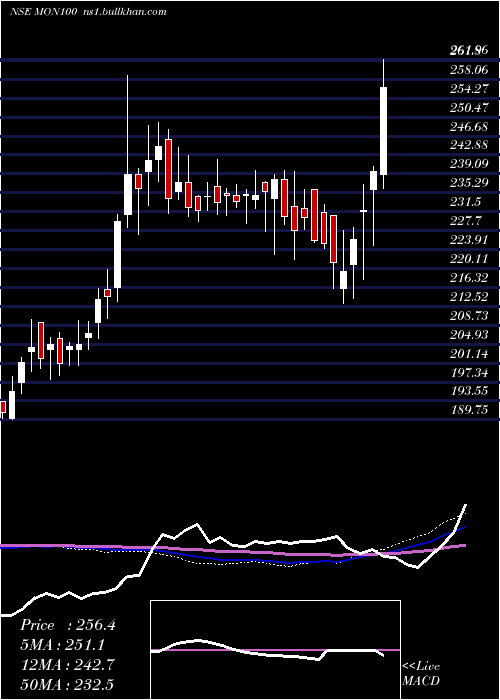Select the 212.52 price axis label
500x700 pixels.
pyautogui.click(x=468, y=296)
